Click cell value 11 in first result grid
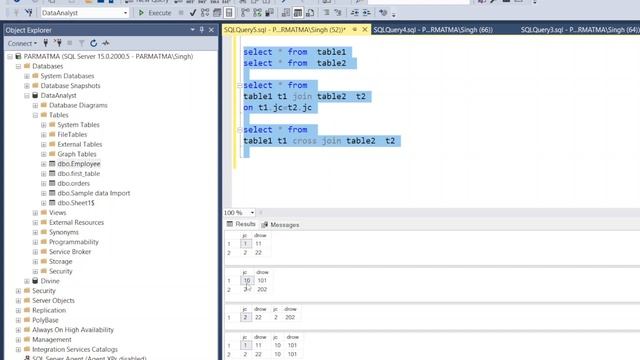Image resolution: width=640 pixels, height=360 pixels. (x=258, y=244)
